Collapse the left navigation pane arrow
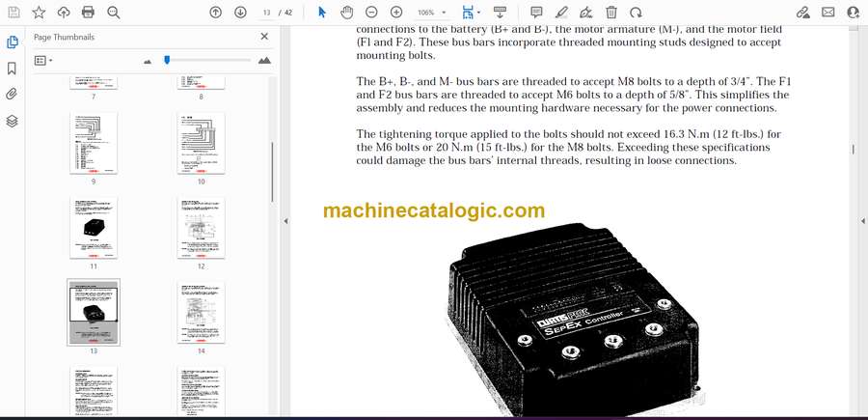The image size is (868, 420). click(x=285, y=221)
